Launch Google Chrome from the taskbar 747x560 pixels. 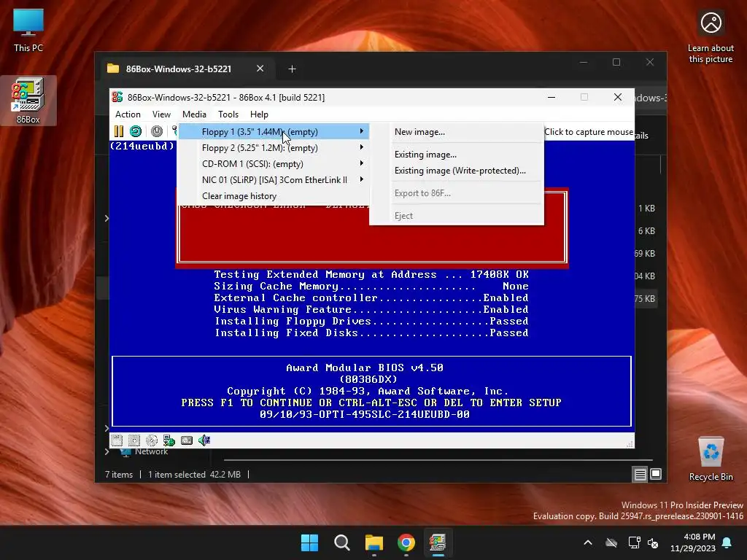click(406, 542)
